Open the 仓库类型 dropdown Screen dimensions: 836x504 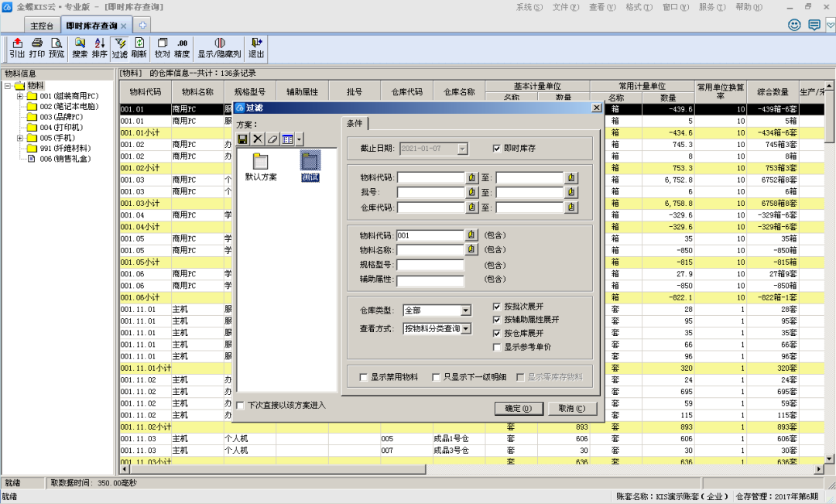[465, 310]
